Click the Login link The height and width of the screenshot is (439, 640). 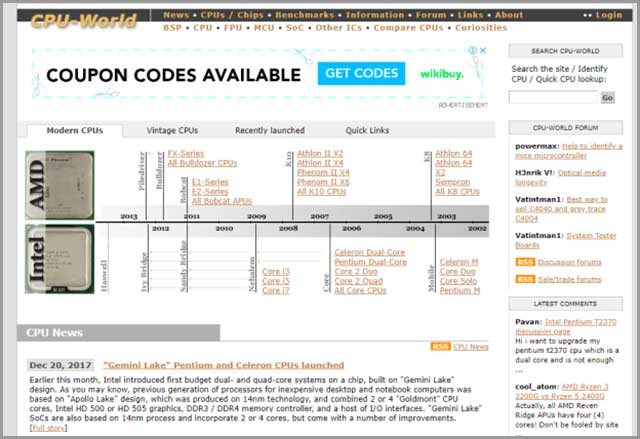[x=609, y=15]
